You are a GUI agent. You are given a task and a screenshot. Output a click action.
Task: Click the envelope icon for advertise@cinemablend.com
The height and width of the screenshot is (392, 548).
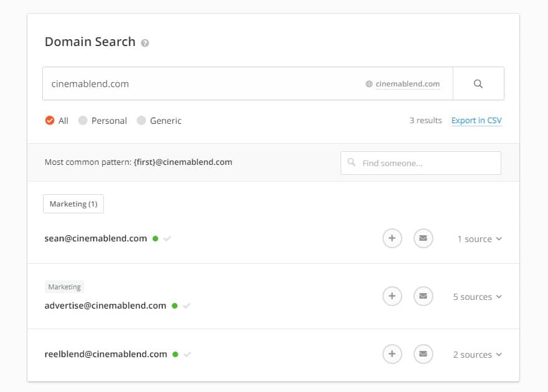coord(423,296)
